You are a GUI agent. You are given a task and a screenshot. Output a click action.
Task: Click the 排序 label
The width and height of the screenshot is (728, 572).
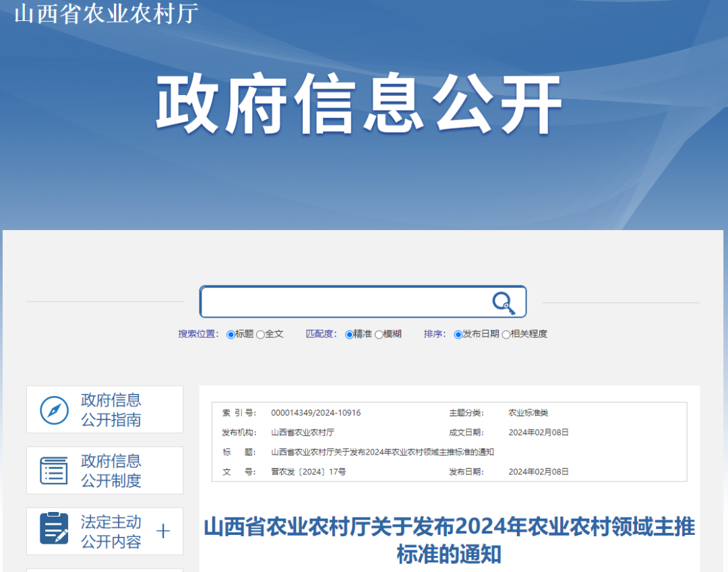(x=435, y=334)
